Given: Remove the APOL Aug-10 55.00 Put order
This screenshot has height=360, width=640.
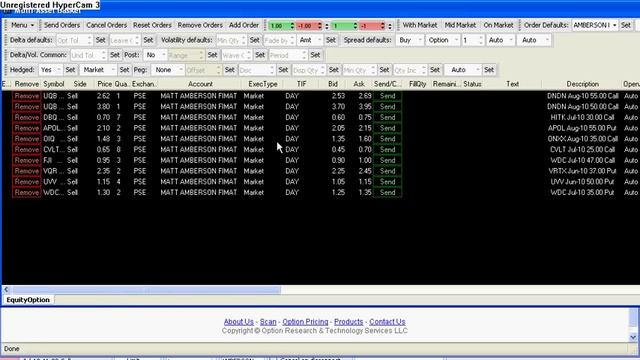Looking at the screenshot, I should [27, 128].
